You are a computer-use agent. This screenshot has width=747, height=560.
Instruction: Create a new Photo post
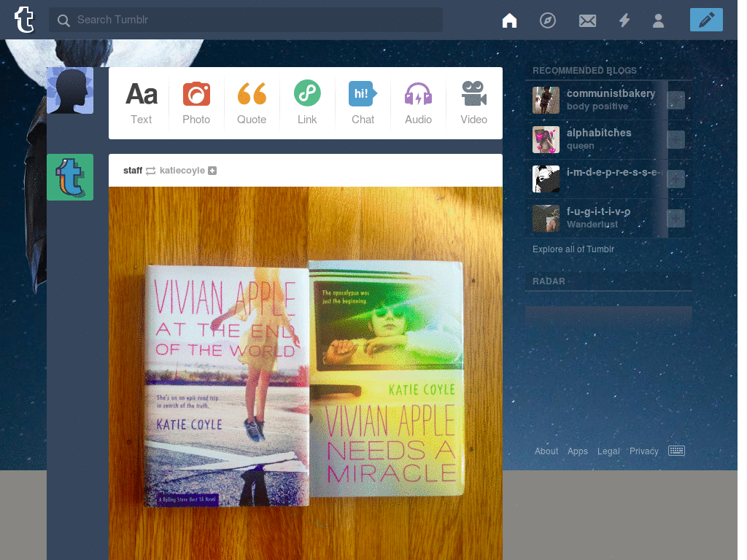click(196, 104)
